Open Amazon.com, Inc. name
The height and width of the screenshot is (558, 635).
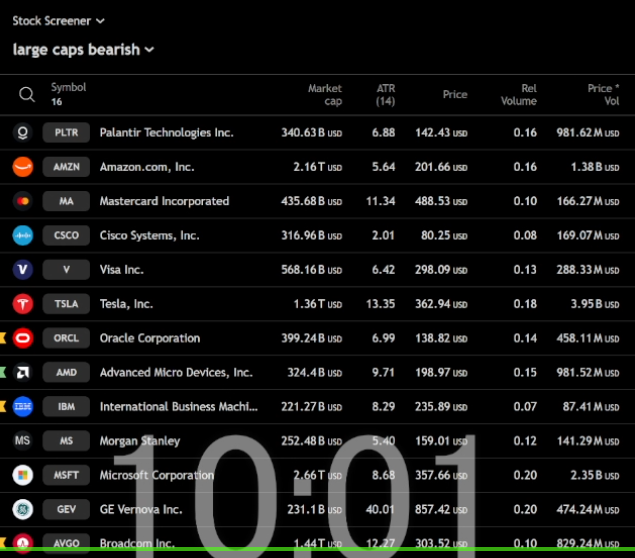(x=147, y=167)
